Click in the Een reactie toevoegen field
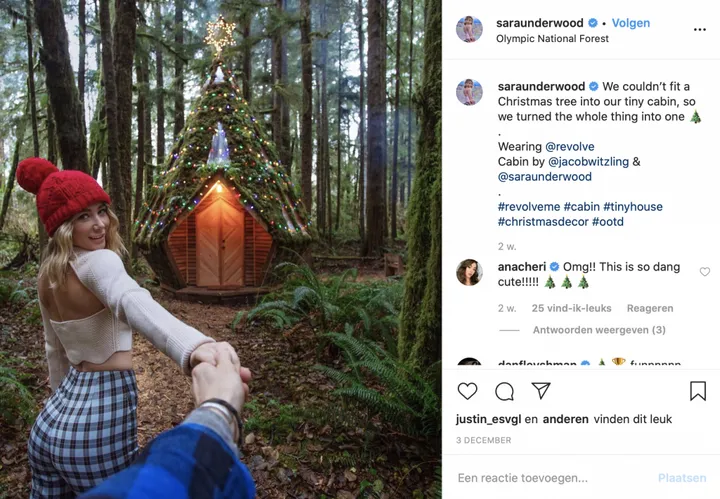 [x=550, y=478]
